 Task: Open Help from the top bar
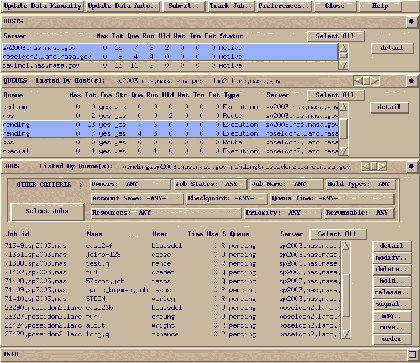tap(380, 6)
